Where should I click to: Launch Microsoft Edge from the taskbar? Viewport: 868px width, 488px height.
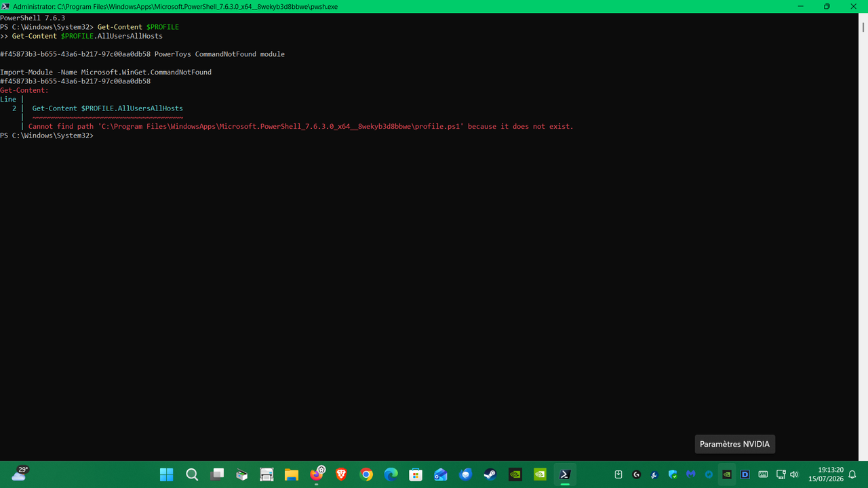point(391,474)
